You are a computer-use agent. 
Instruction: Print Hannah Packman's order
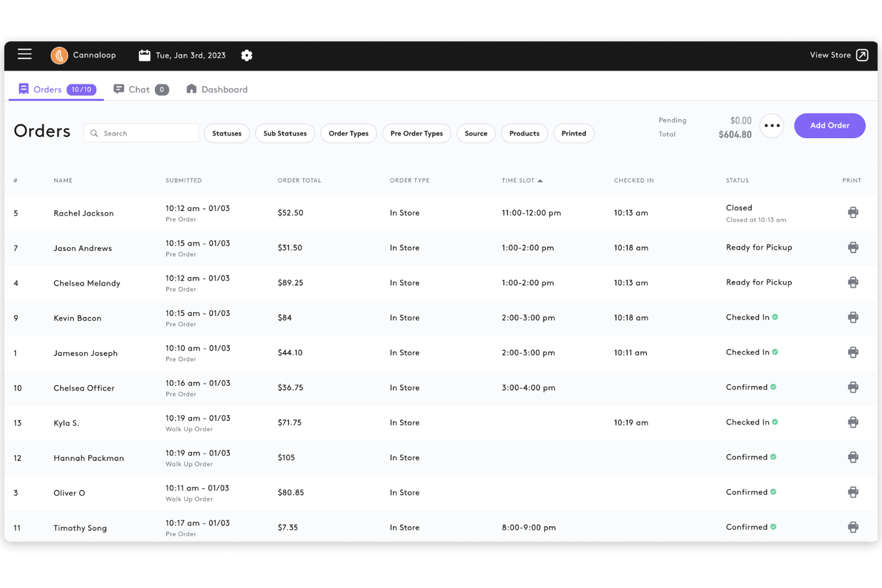click(853, 457)
